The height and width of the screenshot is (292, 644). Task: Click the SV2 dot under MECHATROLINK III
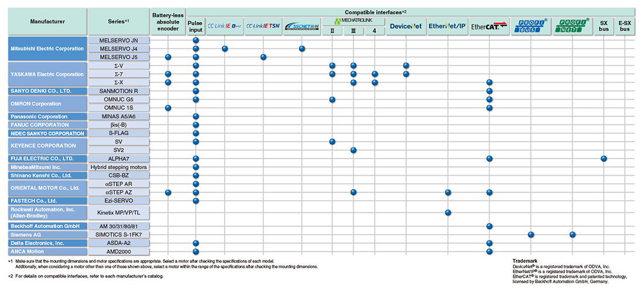(353, 150)
